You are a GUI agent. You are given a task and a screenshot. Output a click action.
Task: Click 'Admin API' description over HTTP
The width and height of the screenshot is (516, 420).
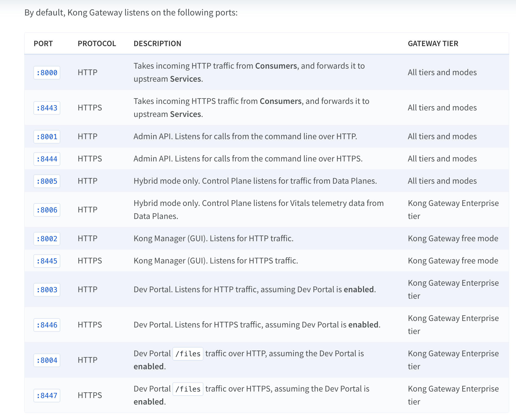click(245, 136)
